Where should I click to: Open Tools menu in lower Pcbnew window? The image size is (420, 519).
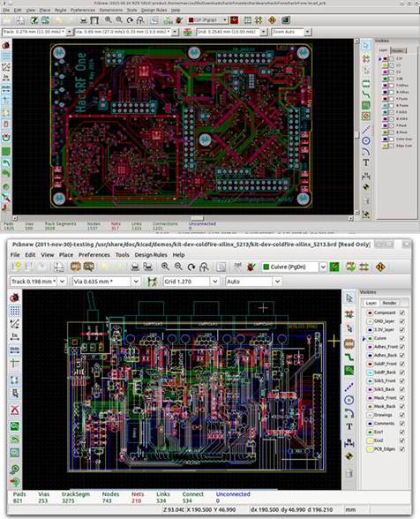[122, 255]
